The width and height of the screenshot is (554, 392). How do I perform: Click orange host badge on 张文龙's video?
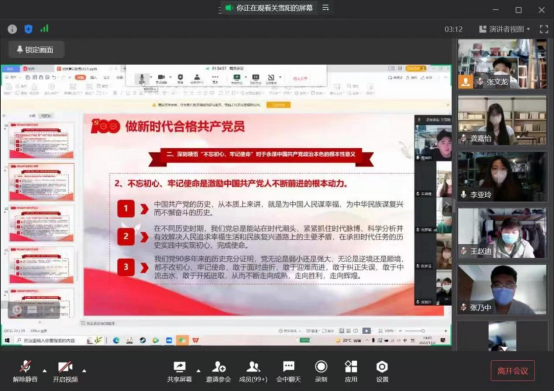tap(466, 82)
